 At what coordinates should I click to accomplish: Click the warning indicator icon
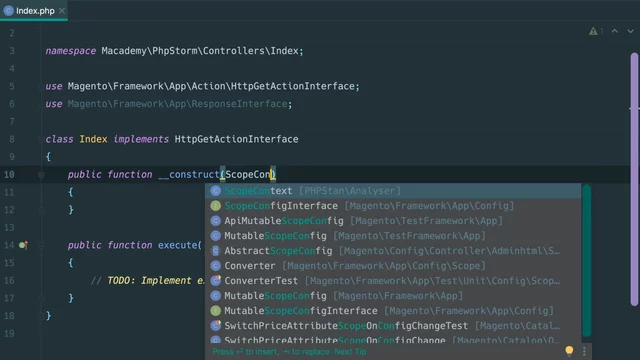[x=593, y=31]
